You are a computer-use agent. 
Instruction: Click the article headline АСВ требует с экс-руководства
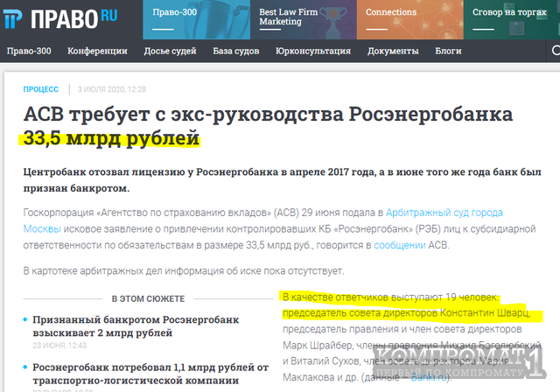[268, 126]
